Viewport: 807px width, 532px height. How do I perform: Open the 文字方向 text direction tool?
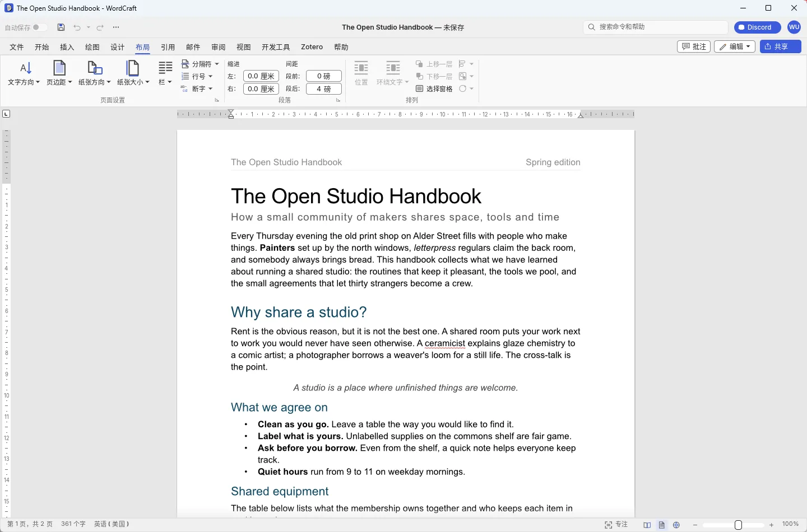click(x=24, y=73)
